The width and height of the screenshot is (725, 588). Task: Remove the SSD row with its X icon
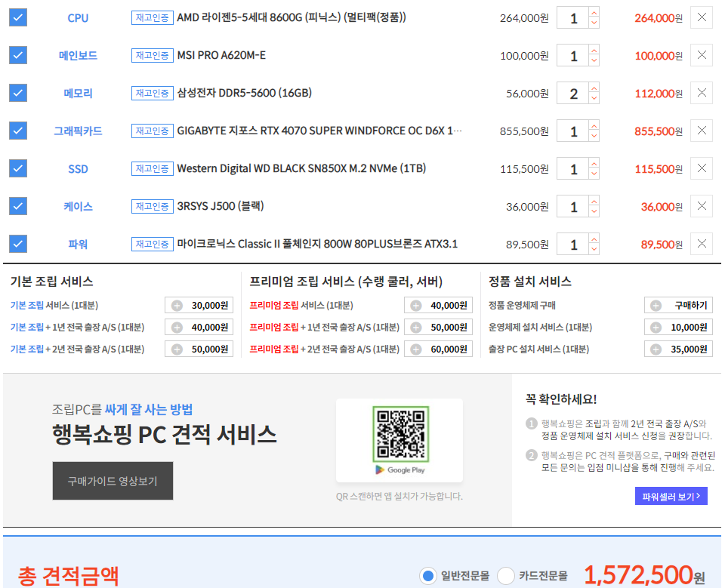702,168
